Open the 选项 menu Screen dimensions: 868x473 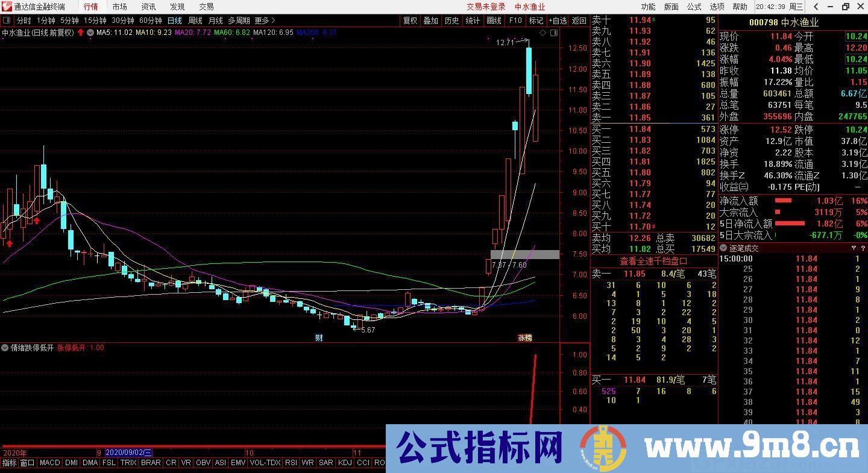point(717,7)
